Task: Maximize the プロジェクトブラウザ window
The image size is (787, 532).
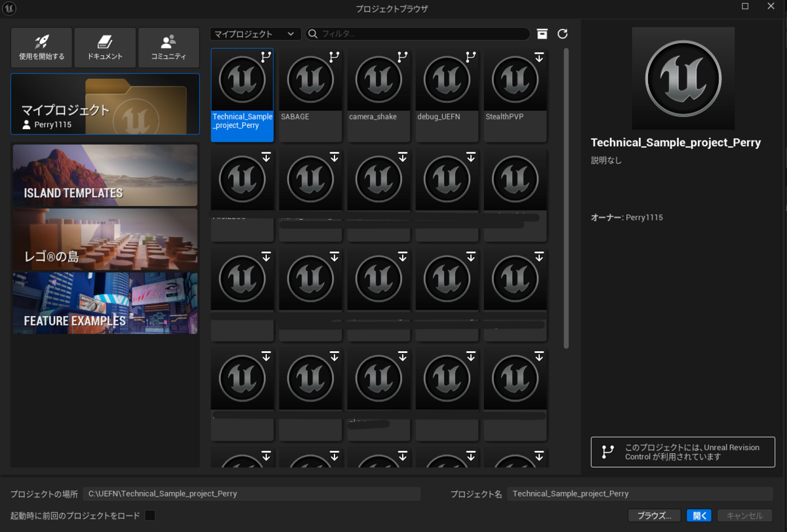Action: [745, 7]
